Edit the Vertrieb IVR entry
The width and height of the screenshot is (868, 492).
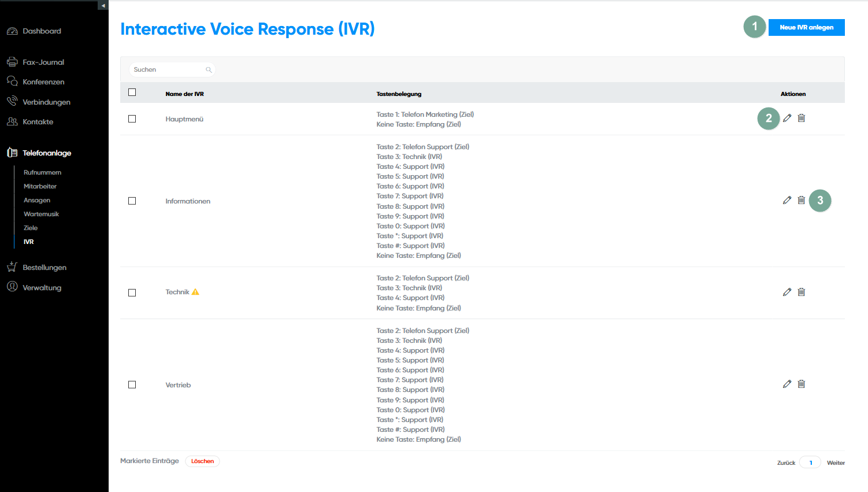pyautogui.click(x=787, y=384)
